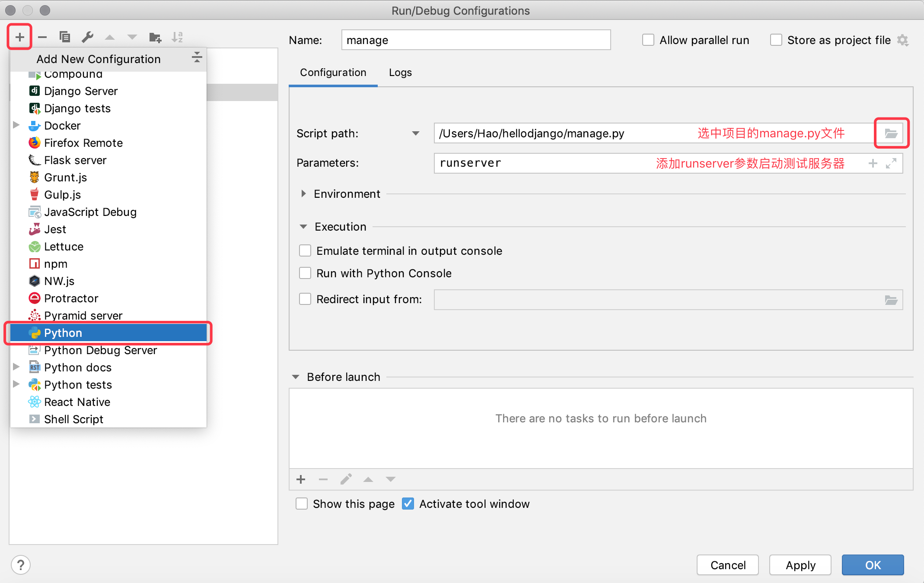Click the help question mark button

(x=21, y=565)
